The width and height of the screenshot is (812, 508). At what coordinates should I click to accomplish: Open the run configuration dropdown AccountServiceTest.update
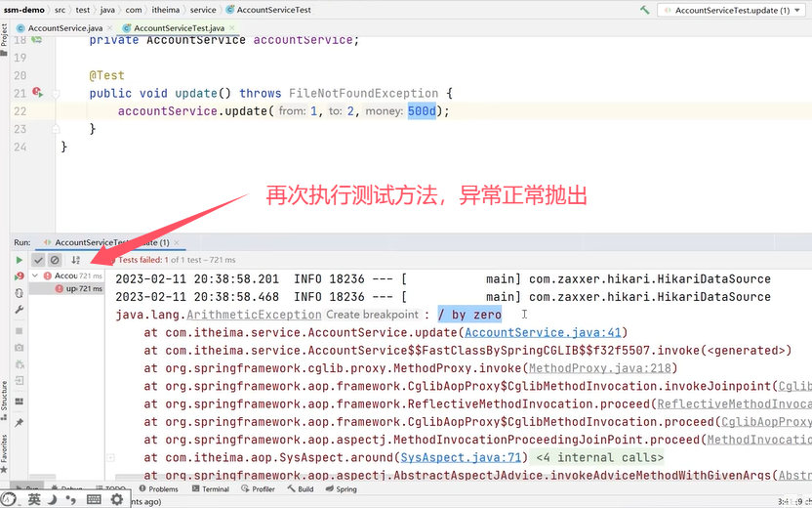tap(733, 10)
